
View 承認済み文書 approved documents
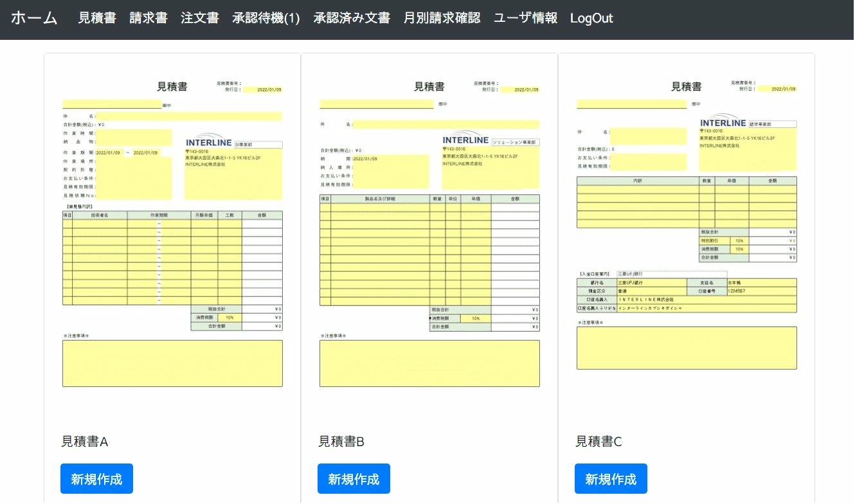point(350,19)
